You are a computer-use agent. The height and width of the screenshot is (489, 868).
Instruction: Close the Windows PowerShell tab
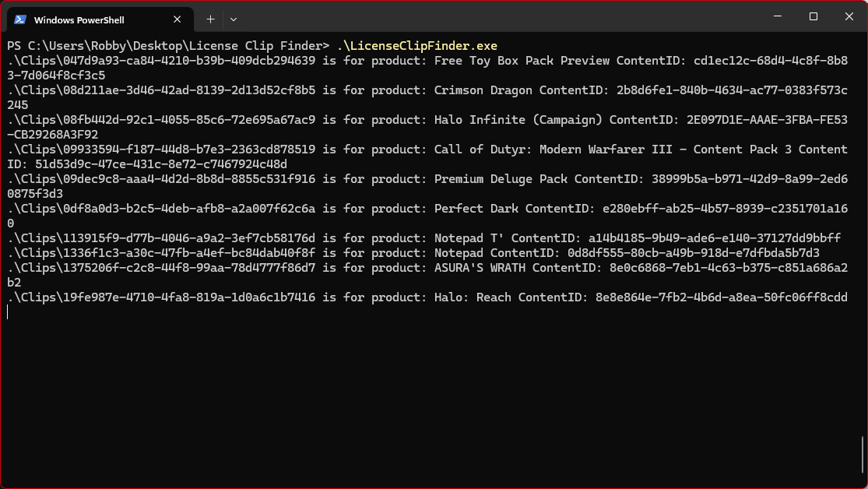(177, 20)
